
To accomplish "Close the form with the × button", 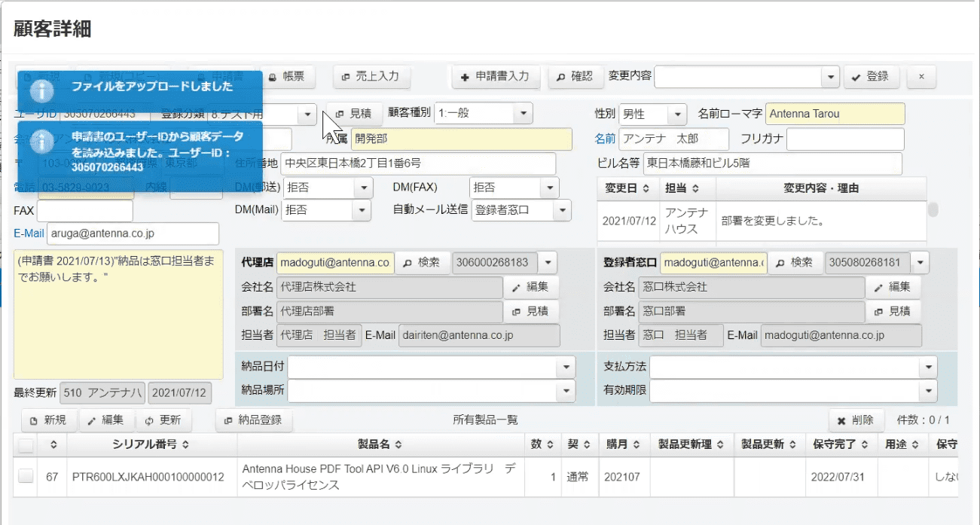I will pos(920,76).
